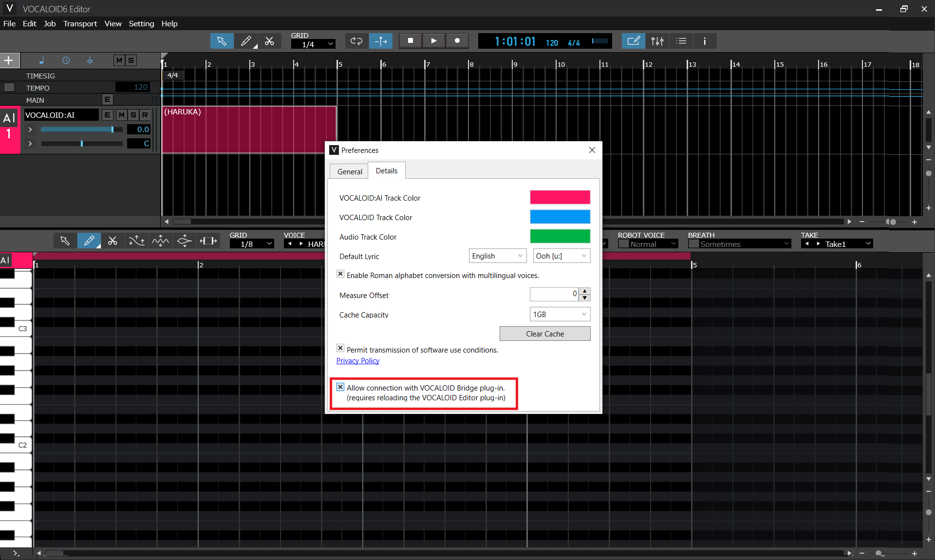
Task: Open the Privacy Policy link
Action: point(358,361)
